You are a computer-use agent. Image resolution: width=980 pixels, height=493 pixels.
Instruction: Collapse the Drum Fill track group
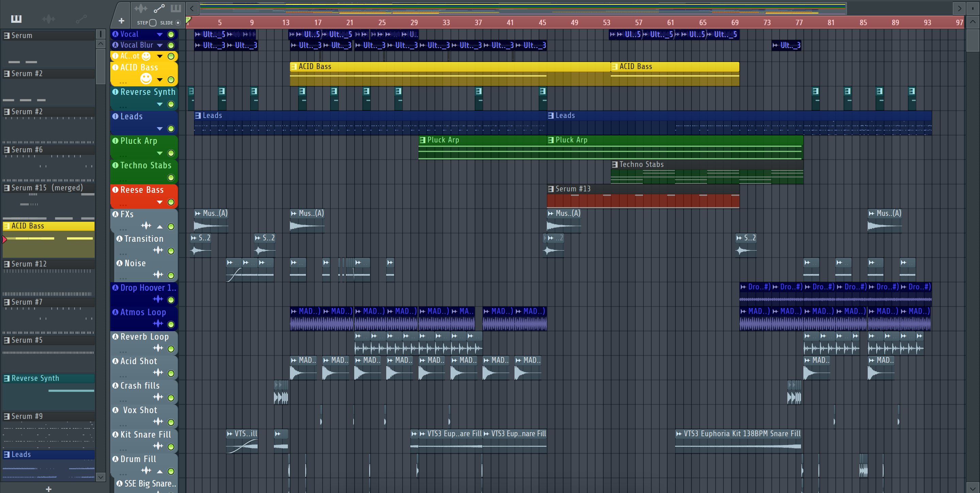tap(160, 471)
